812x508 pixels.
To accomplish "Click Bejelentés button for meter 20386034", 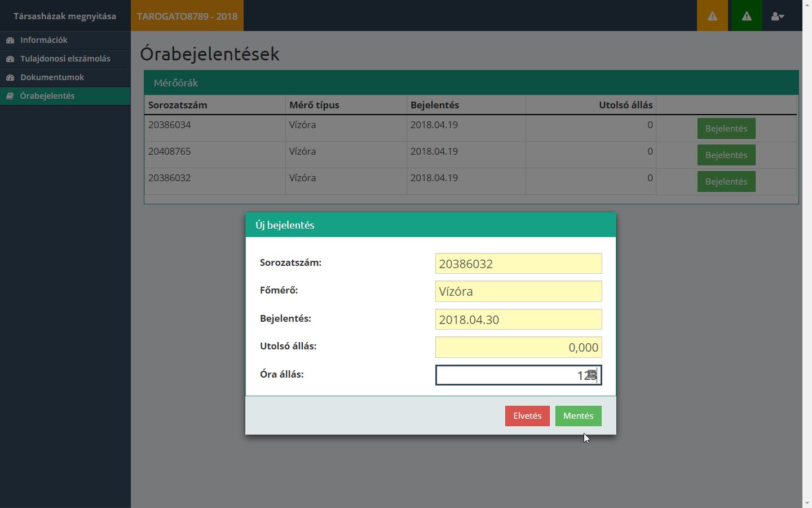I will pos(726,129).
